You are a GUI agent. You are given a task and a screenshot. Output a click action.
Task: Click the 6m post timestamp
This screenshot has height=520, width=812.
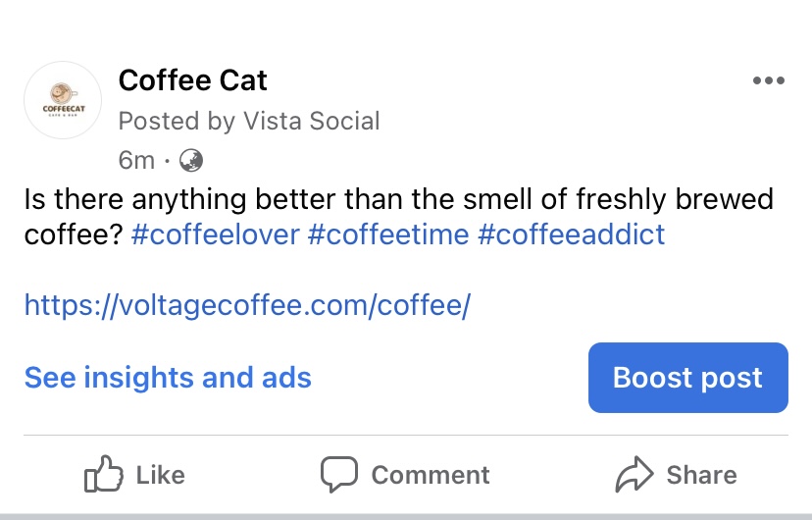coord(136,160)
